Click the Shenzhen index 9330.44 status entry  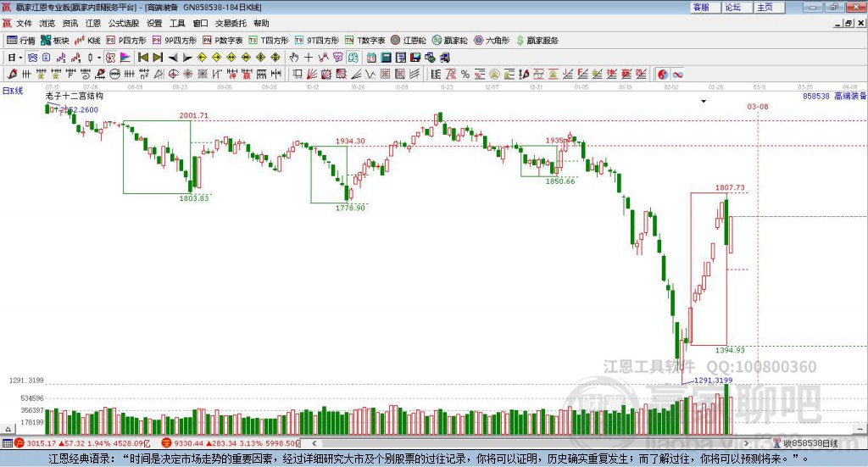[x=231, y=443]
